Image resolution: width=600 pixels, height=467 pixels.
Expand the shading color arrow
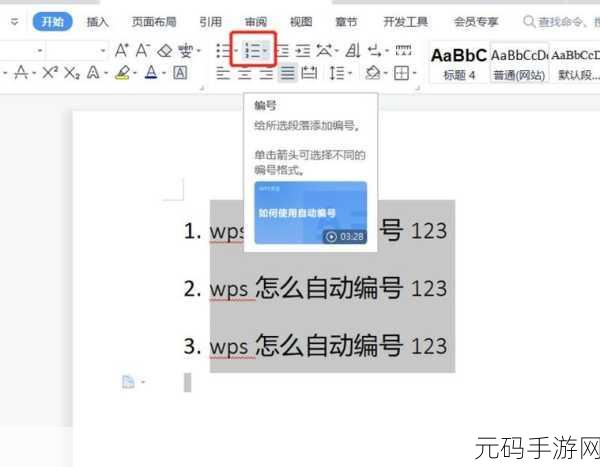click(386, 73)
